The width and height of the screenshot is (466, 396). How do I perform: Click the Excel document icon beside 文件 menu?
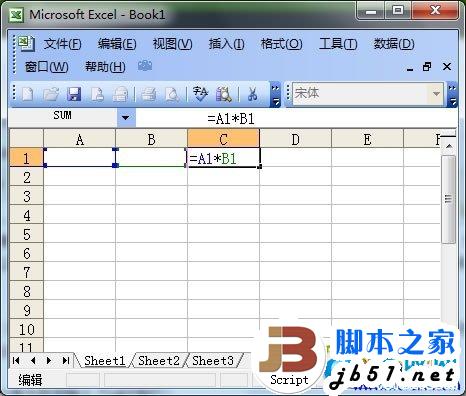click(26, 43)
